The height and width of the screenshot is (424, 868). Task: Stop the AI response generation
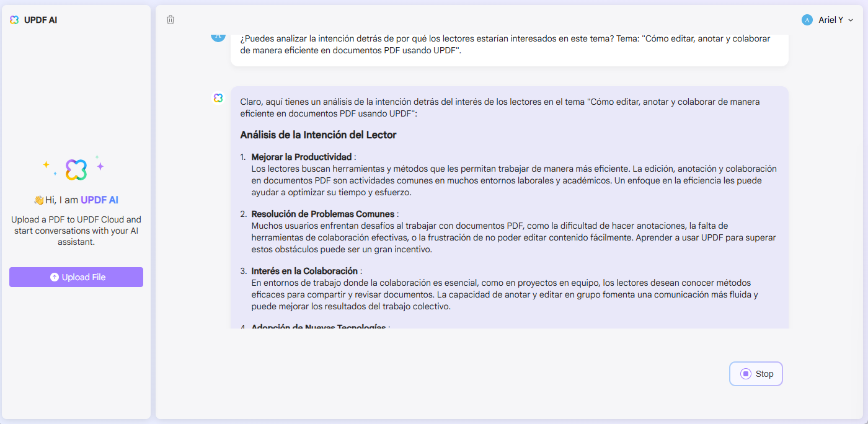[756, 374]
